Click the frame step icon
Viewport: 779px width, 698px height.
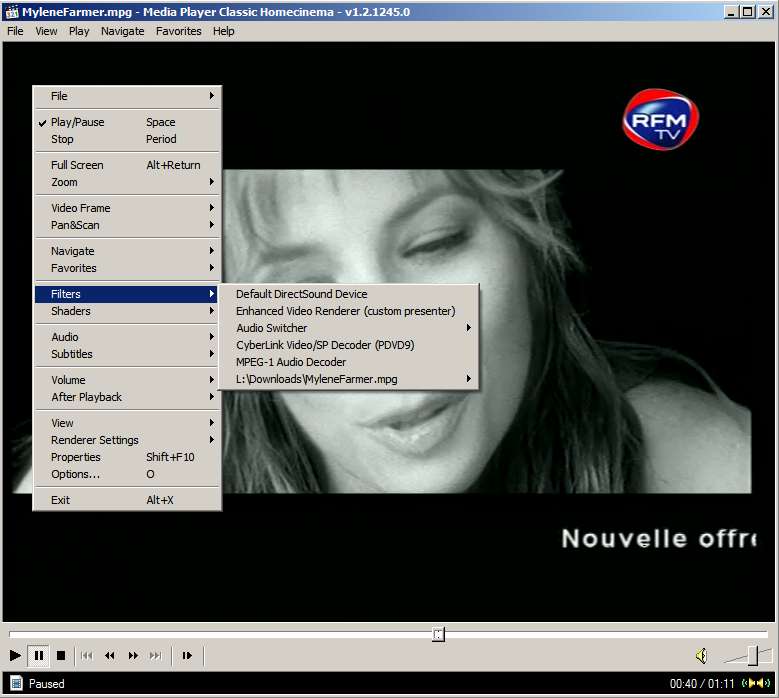click(x=186, y=656)
